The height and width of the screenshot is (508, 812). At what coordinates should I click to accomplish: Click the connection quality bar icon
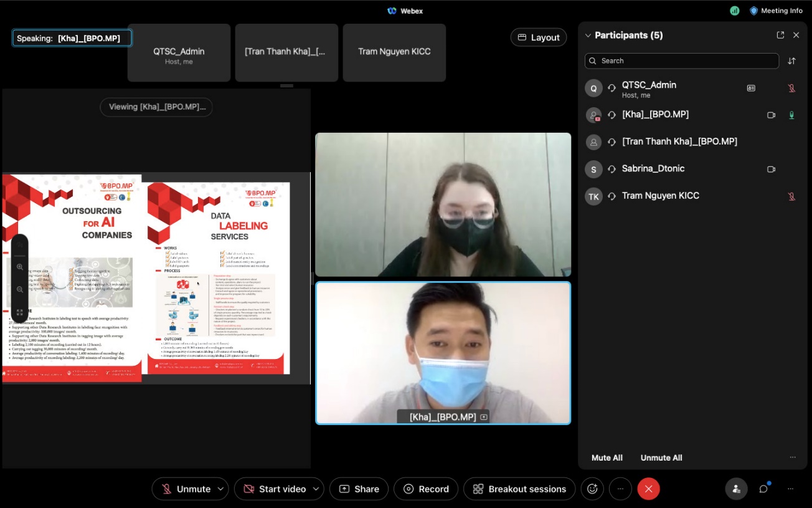click(x=735, y=11)
